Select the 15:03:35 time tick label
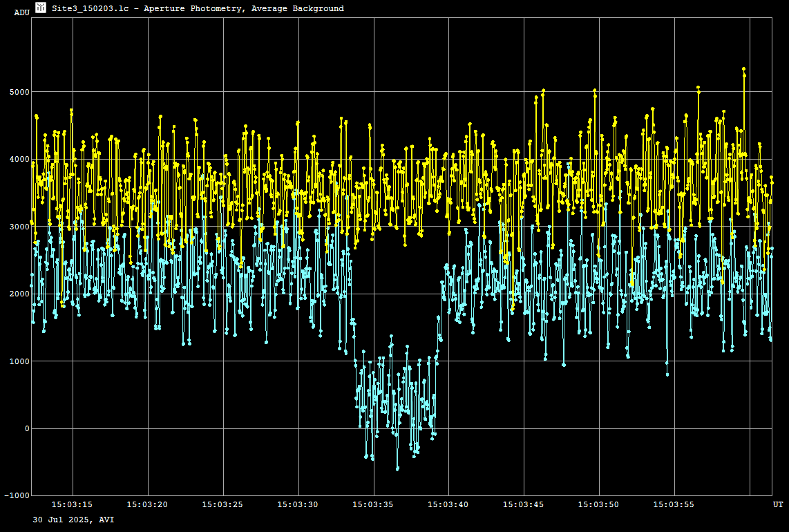The image size is (789, 532). pos(373,505)
